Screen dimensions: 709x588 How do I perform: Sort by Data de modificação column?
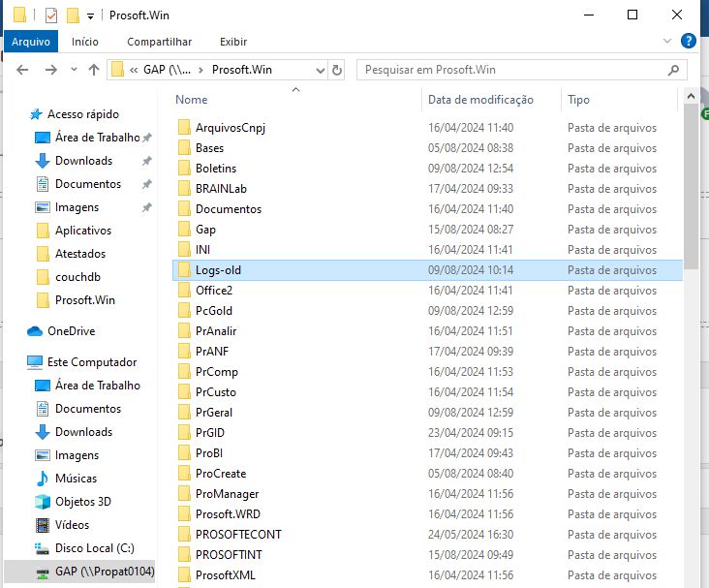click(x=480, y=100)
